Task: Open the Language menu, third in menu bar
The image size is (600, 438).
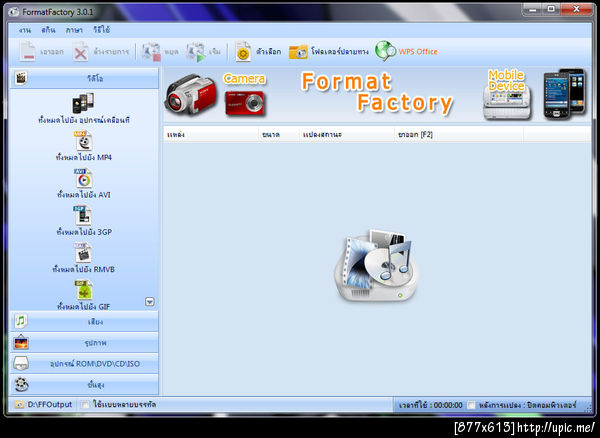Action: (x=74, y=30)
